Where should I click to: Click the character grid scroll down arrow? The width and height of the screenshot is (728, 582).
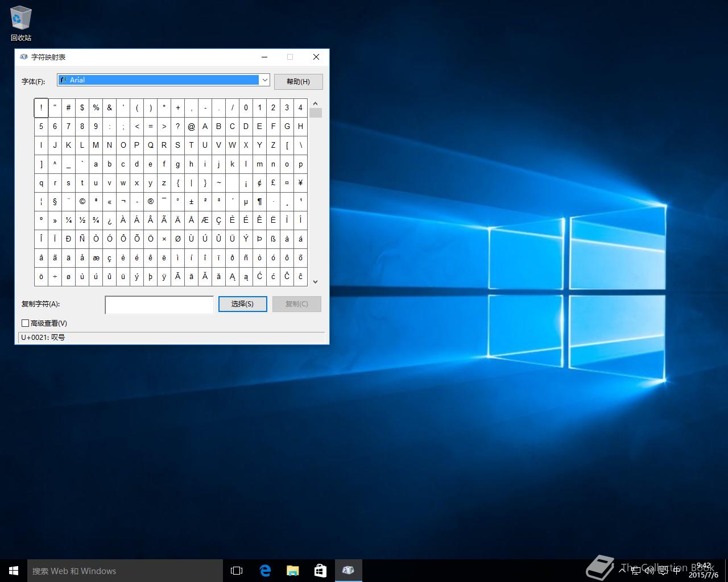tap(316, 281)
